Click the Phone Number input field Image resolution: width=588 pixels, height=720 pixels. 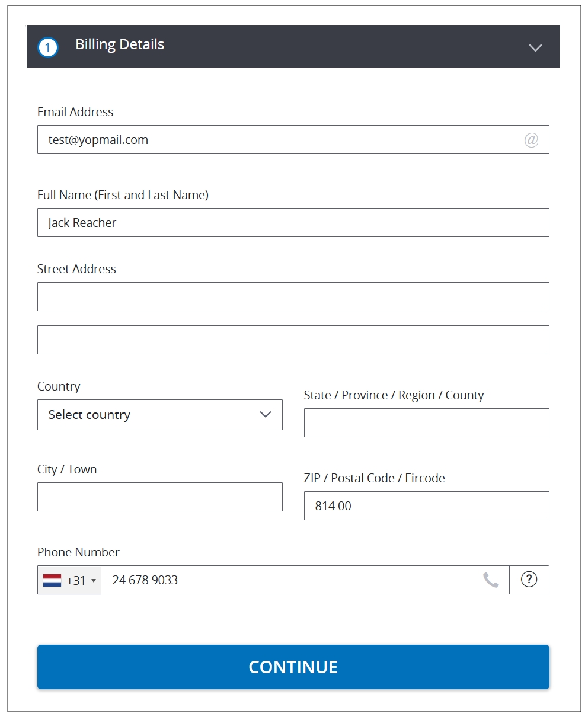point(290,580)
